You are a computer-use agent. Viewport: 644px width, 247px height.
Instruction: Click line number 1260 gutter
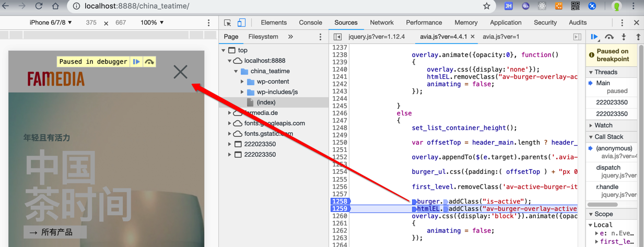(339, 216)
